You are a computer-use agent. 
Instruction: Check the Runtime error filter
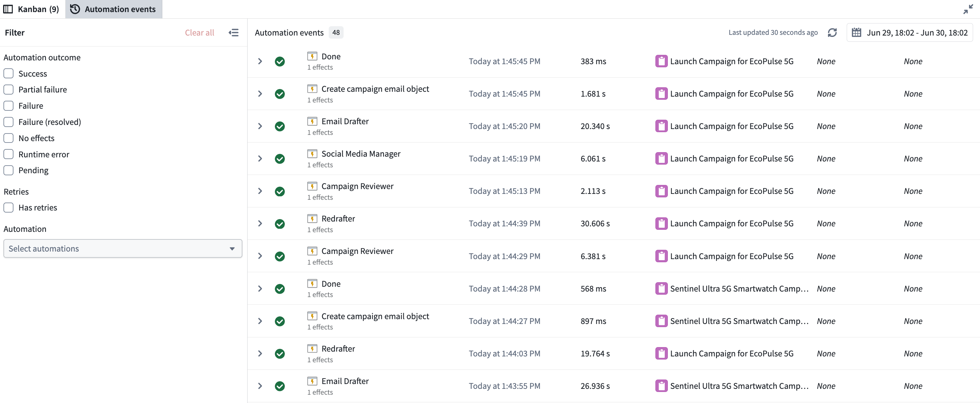coord(8,154)
